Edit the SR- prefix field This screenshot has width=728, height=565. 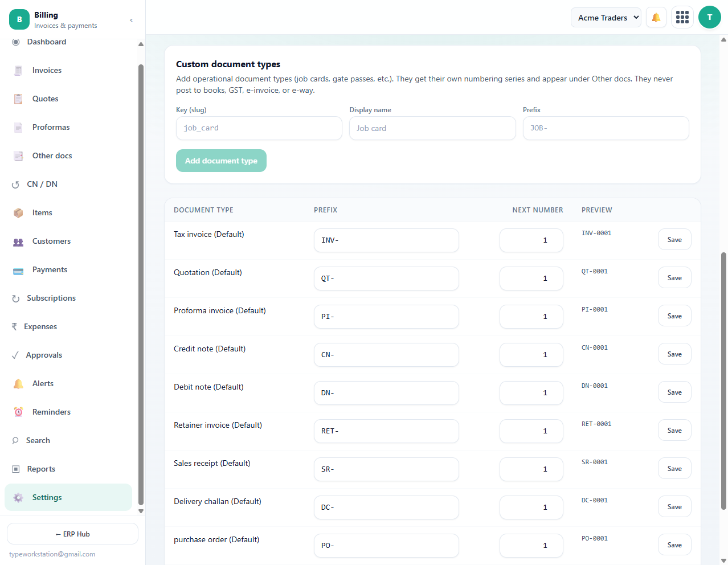coord(386,469)
